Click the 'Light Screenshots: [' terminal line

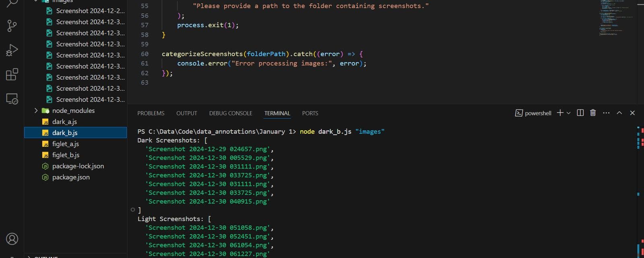pos(174,219)
